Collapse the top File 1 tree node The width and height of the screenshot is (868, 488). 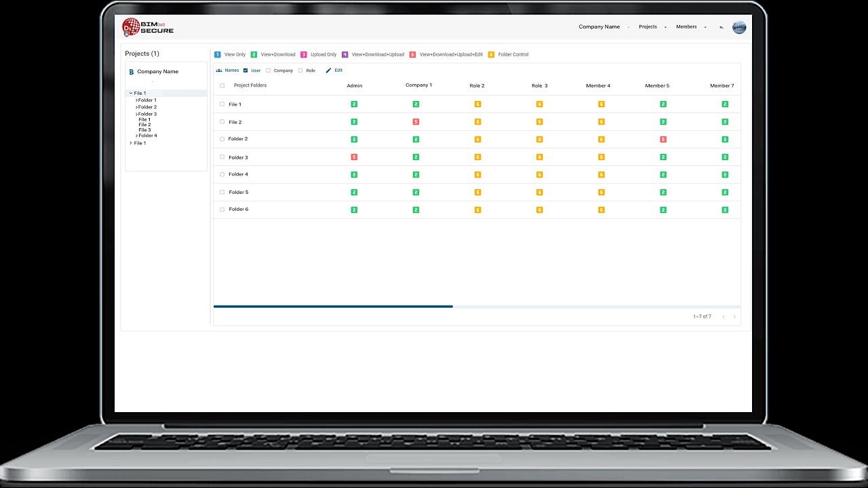tap(130, 93)
